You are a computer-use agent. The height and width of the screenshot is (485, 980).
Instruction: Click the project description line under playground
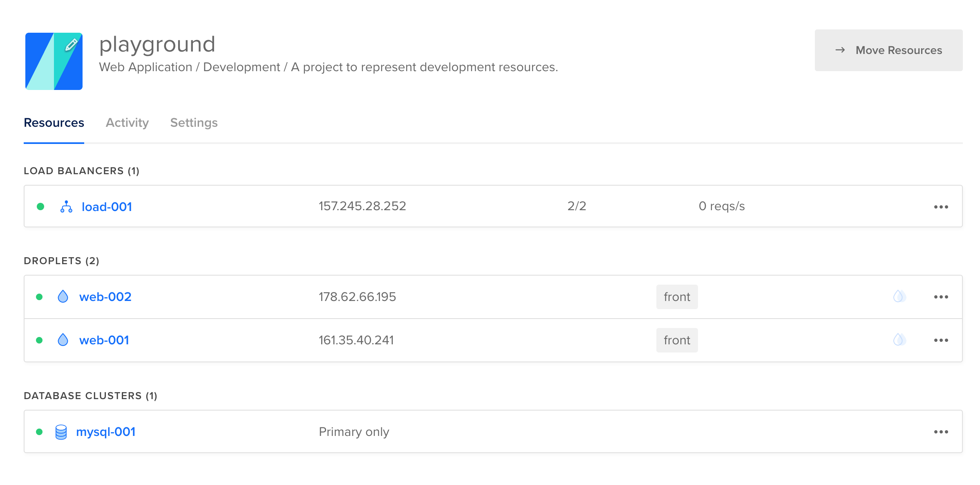coord(329,67)
